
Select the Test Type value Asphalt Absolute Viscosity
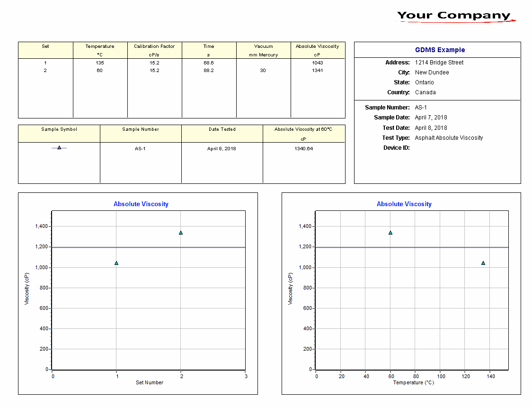[x=449, y=138]
